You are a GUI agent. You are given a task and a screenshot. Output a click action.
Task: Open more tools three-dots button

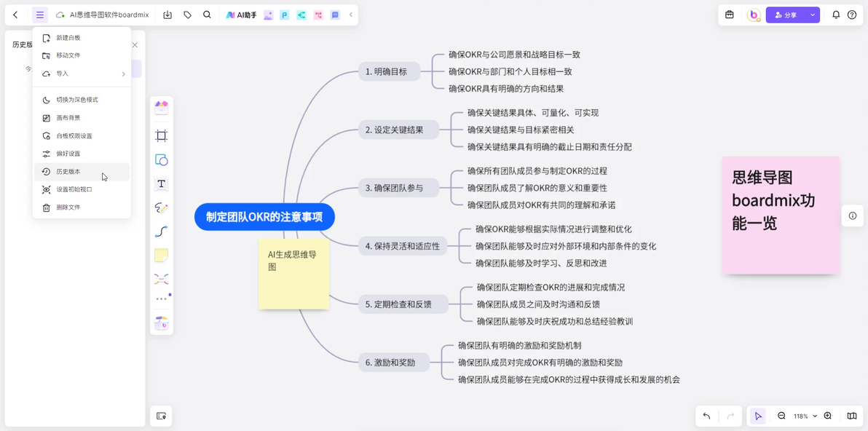[161, 298]
